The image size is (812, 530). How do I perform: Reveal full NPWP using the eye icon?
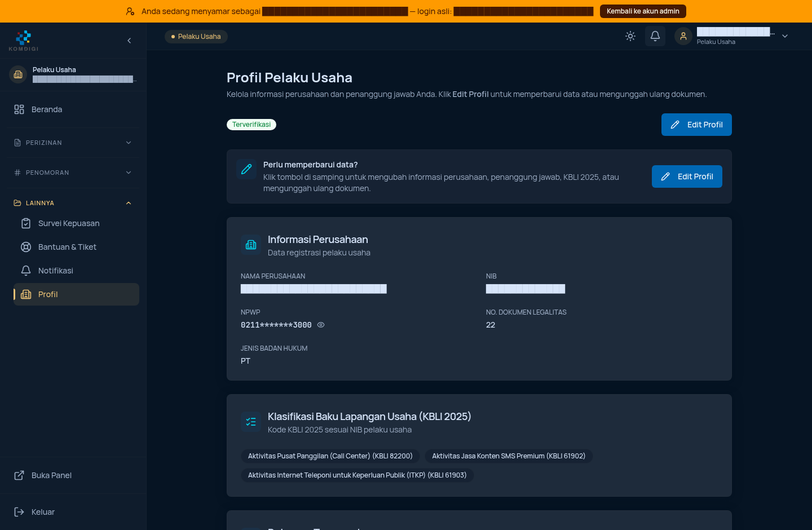pos(321,325)
